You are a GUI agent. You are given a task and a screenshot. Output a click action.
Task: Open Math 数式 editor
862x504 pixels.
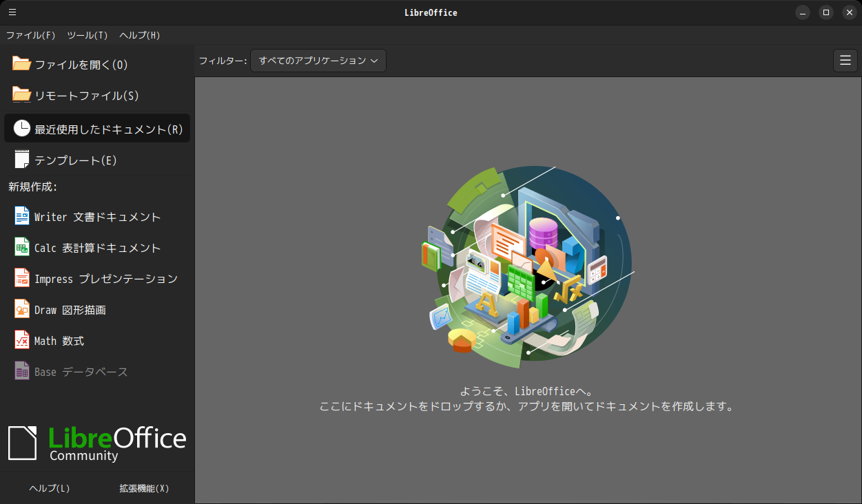pos(97,341)
